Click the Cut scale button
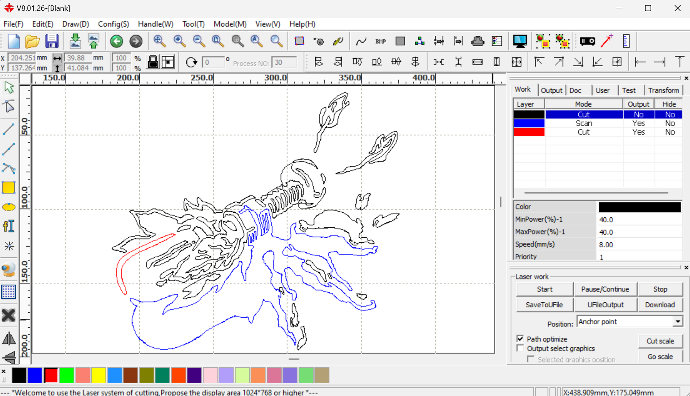This screenshot has width=690, height=396. (x=660, y=341)
